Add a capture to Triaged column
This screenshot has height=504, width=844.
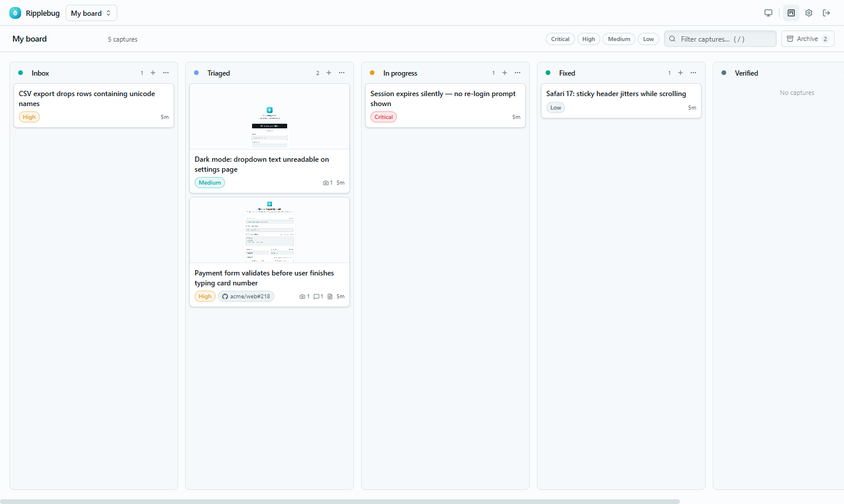click(x=329, y=73)
